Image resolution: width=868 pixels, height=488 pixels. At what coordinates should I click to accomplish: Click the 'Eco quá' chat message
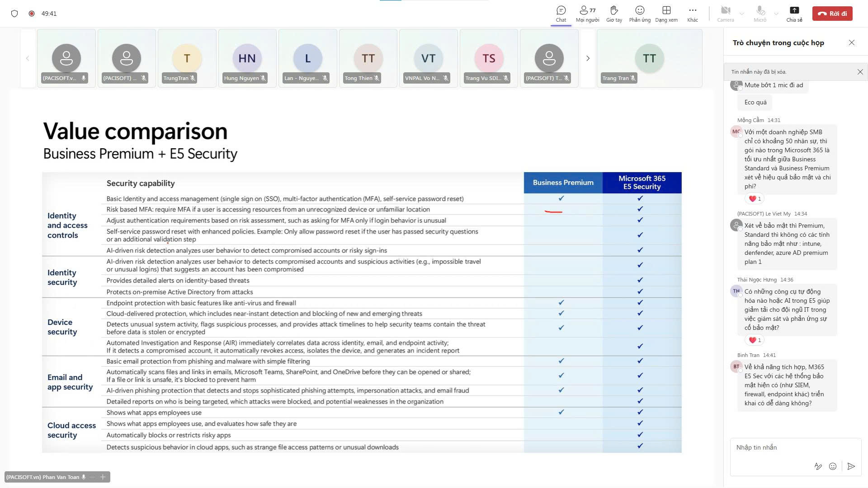(x=755, y=103)
